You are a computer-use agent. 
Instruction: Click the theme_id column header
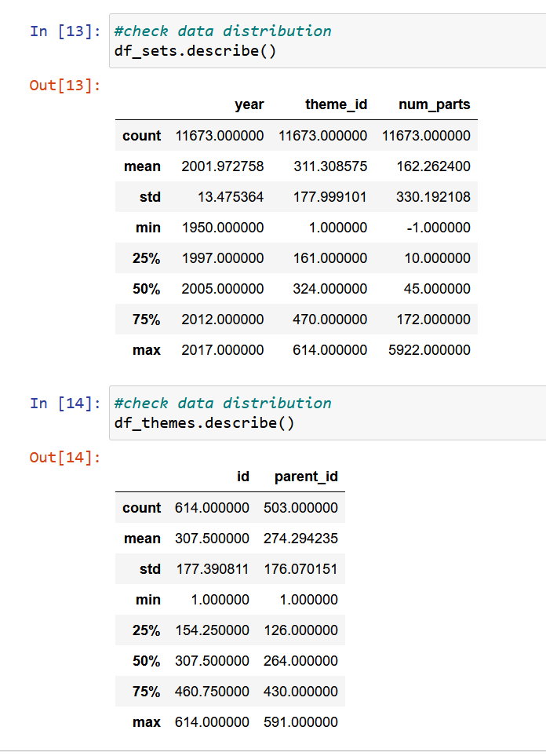[337, 104]
